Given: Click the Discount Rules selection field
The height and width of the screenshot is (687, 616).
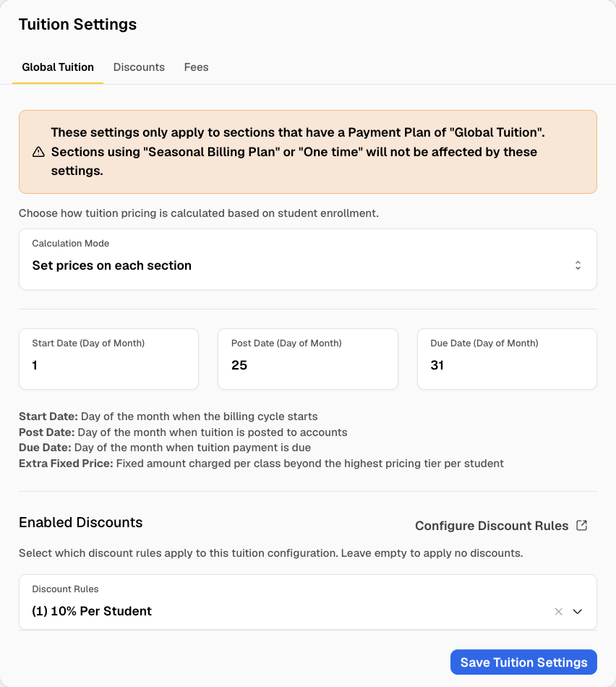Looking at the screenshot, I should coord(308,602).
